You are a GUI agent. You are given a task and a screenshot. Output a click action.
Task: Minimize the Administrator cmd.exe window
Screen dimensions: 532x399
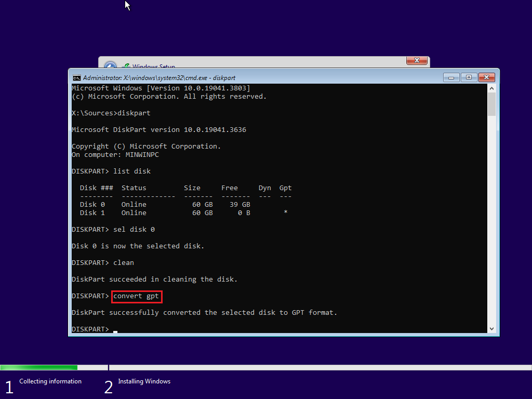[x=451, y=78]
